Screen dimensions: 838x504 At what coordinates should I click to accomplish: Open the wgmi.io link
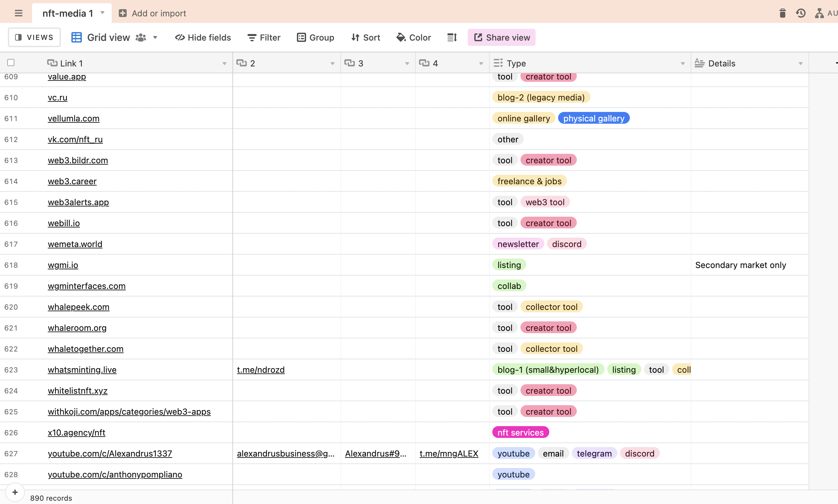coord(63,265)
